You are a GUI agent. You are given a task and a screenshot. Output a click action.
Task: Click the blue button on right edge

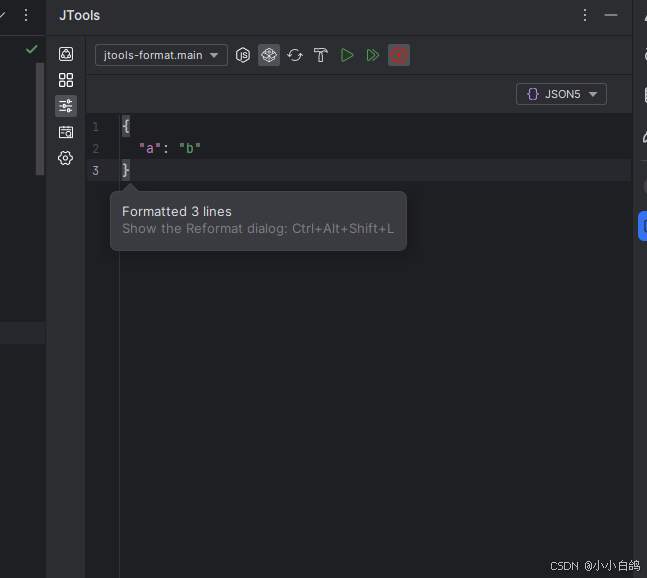point(642,226)
